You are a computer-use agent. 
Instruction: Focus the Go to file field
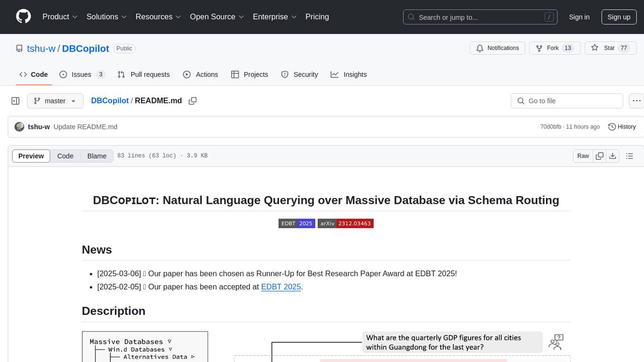(567, 101)
